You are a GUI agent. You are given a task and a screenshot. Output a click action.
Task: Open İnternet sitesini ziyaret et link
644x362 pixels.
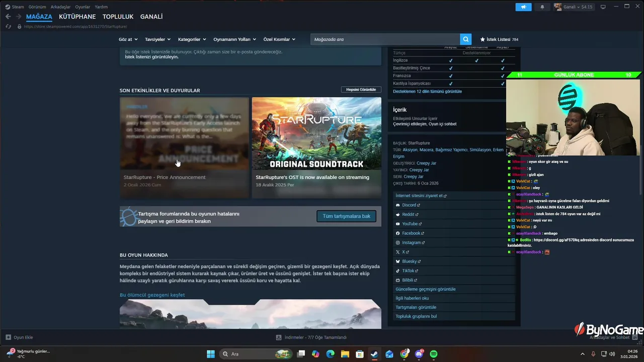click(421, 196)
